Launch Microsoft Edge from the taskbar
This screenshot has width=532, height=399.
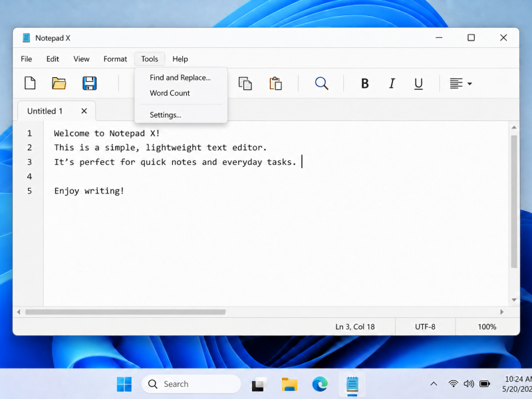[x=320, y=384]
